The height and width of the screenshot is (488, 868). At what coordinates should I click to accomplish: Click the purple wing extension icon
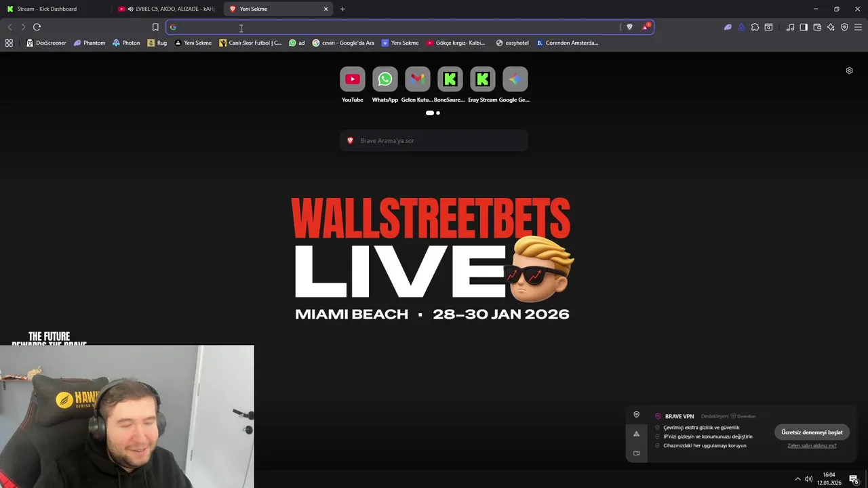728,27
